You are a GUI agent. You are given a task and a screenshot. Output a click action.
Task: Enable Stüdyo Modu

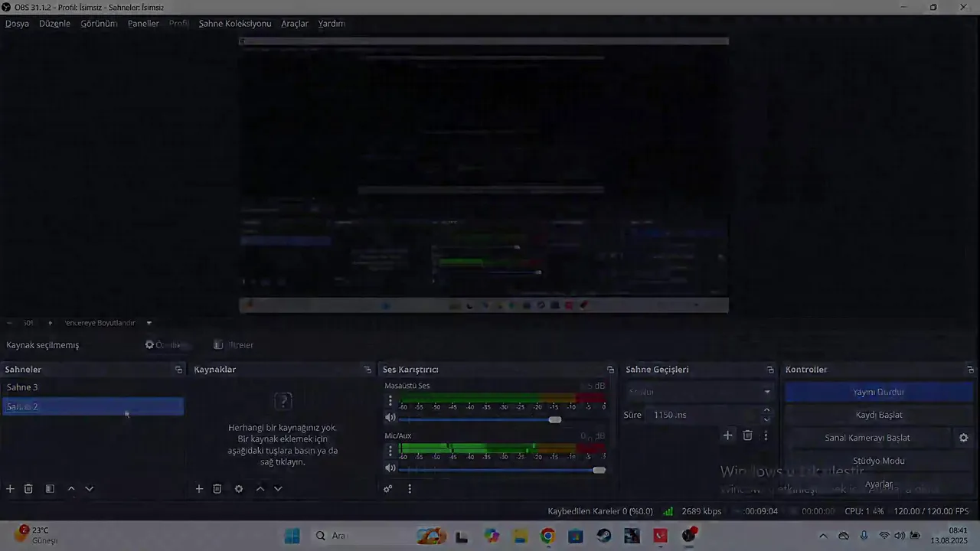tap(879, 461)
